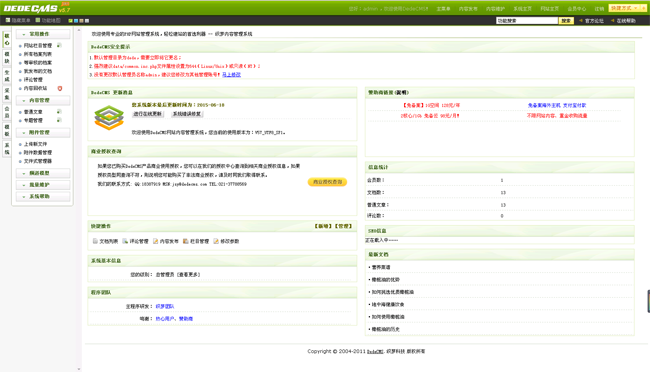
Task: Click 【管理】 in the quick operations header
Action: [x=343, y=226]
